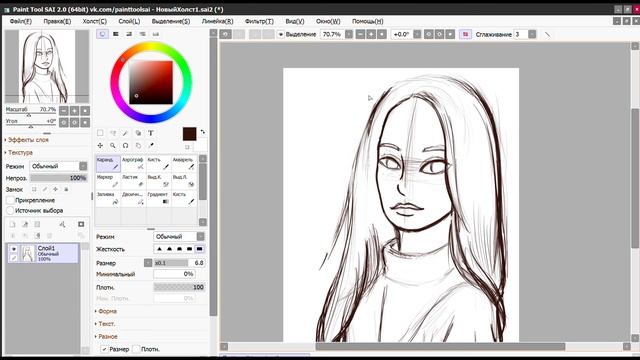Image resolution: width=640 pixels, height=360 pixels.
Task: Choose the Заливка fill tool
Action: click(108, 198)
